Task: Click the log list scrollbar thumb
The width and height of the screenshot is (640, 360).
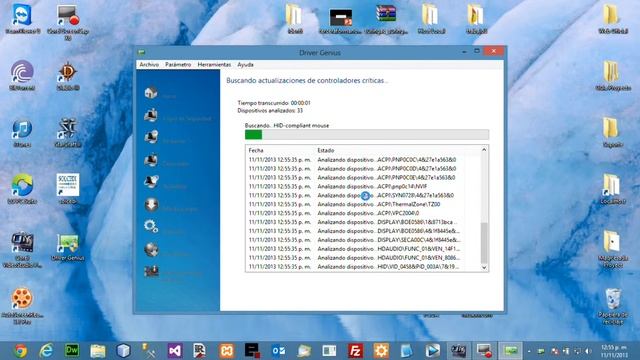Action: (x=484, y=242)
